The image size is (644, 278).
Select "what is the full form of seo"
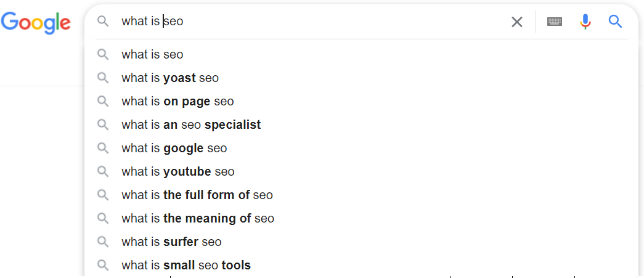pyautogui.click(x=197, y=195)
